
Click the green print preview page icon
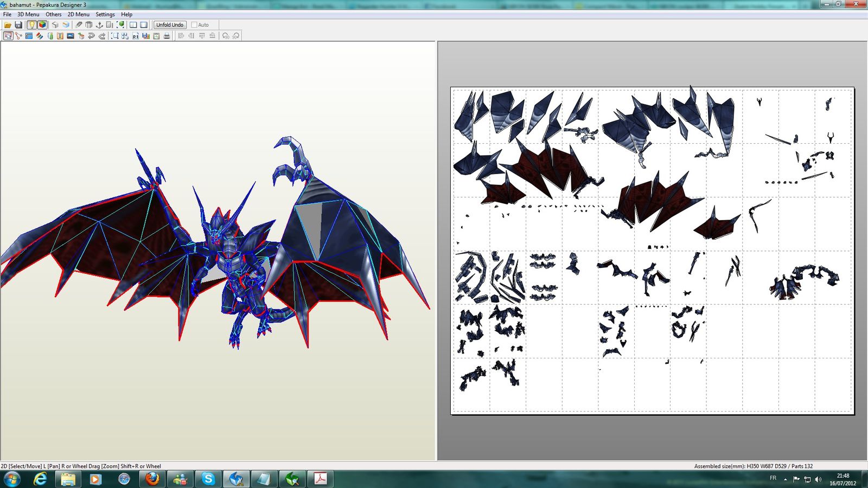(156, 36)
